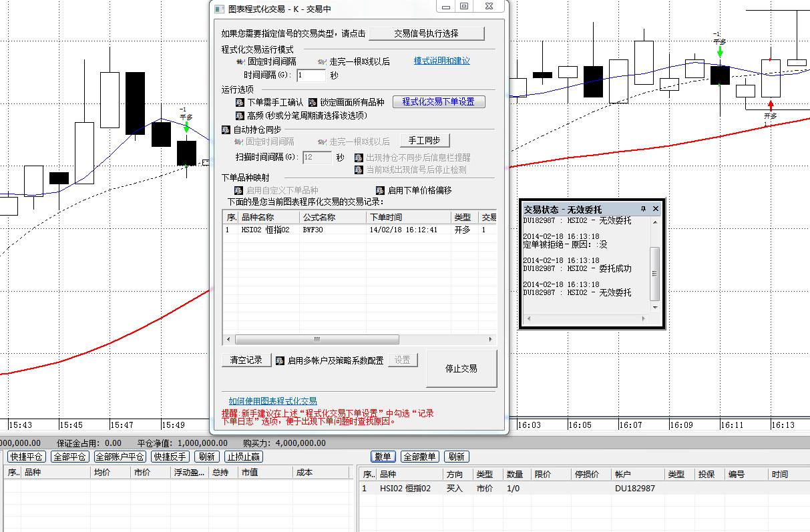Select 走完一根K线以后 under 程式化交易运行模式
The width and height of the screenshot is (810, 532).
click(322, 61)
